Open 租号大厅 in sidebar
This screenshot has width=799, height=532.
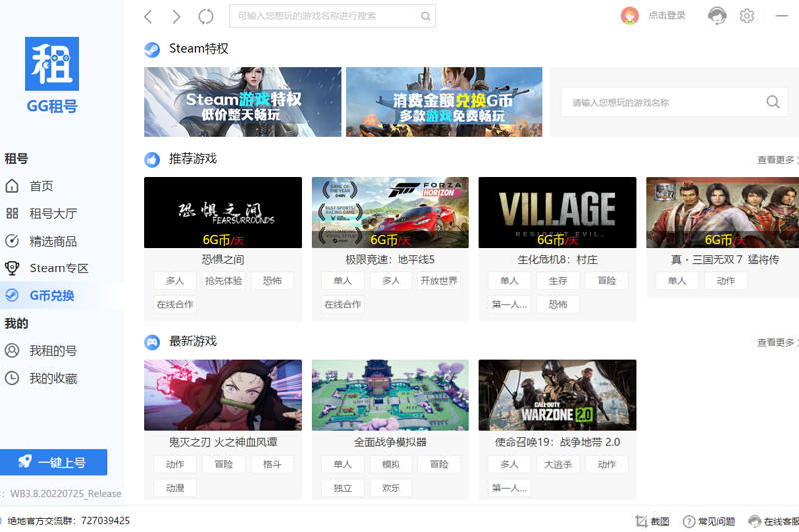(x=52, y=213)
